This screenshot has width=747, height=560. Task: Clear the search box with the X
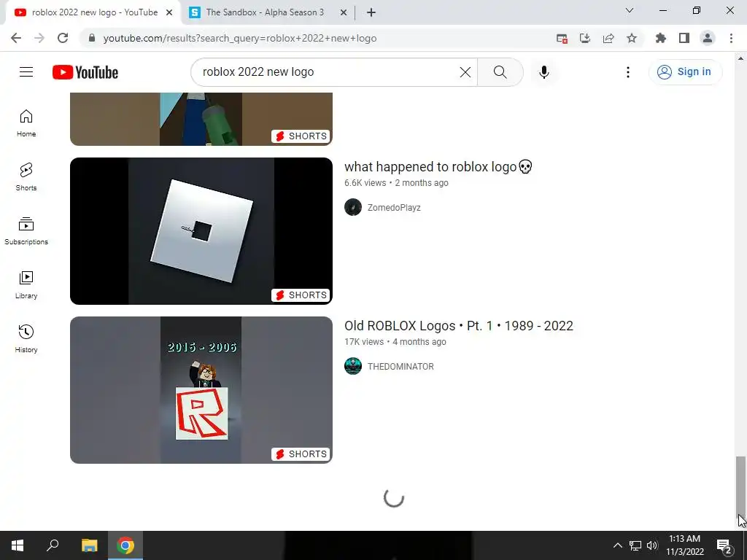tap(465, 72)
